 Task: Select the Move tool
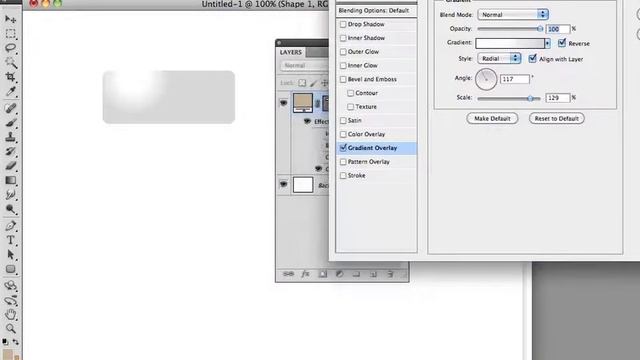click(11, 19)
